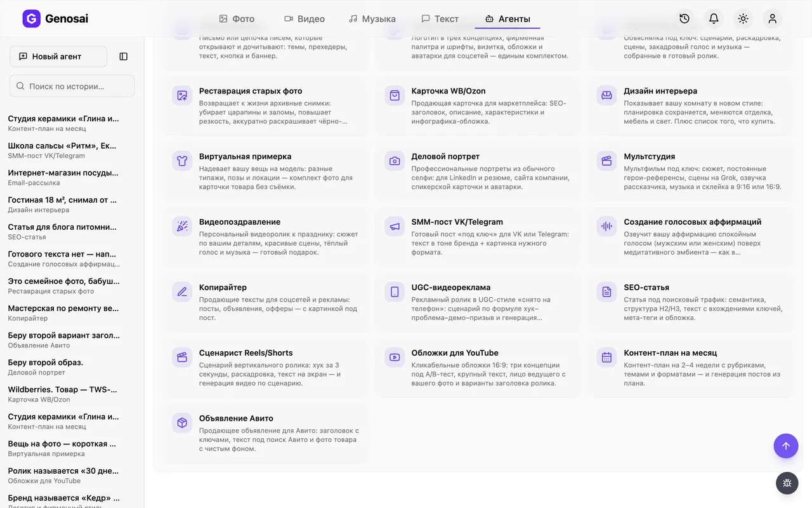Open the Деловой портрет agent title
The height and width of the screenshot is (508, 812).
[x=445, y=156]
